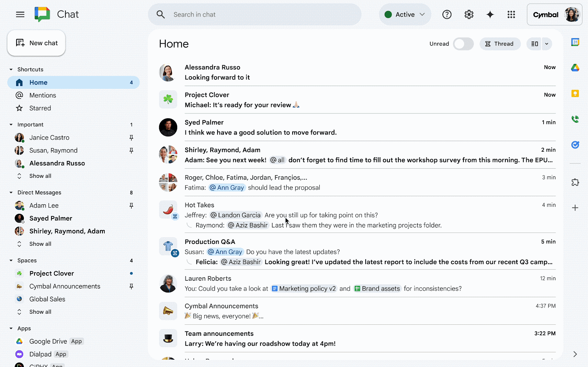Viewport: 588px width, 367px height.
Task: Go to Starred shortcut
Action: coord(40,108)
